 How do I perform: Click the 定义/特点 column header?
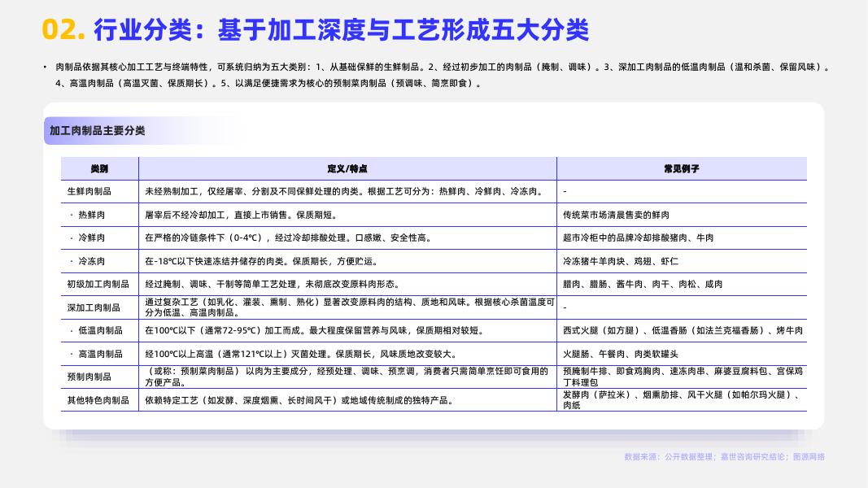[x=347, y=168]
